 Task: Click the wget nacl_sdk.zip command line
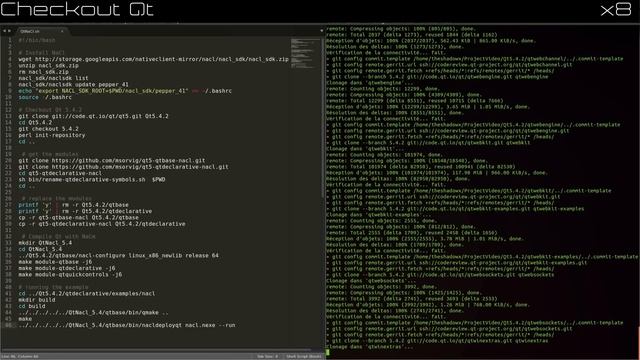pyautogui.click(x=153, y=59)
